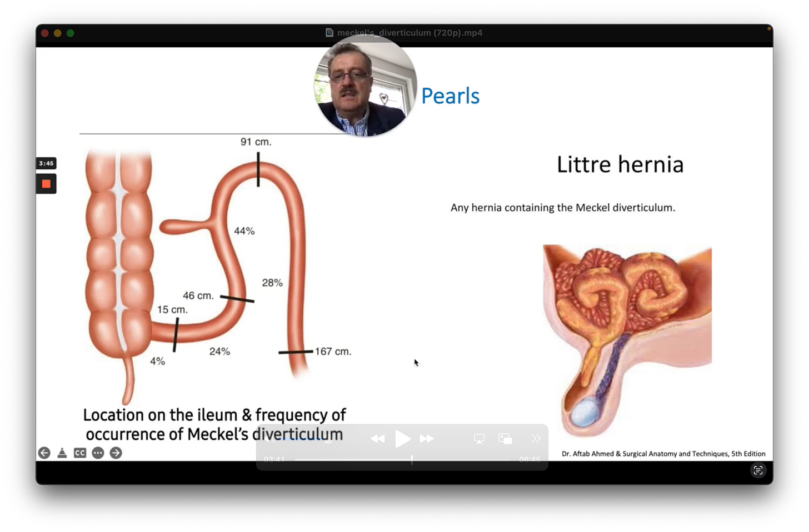The width and height of the screenshot is (809, 532).
Task: Close the video window with red button
Action: click(x=45, y=33)
